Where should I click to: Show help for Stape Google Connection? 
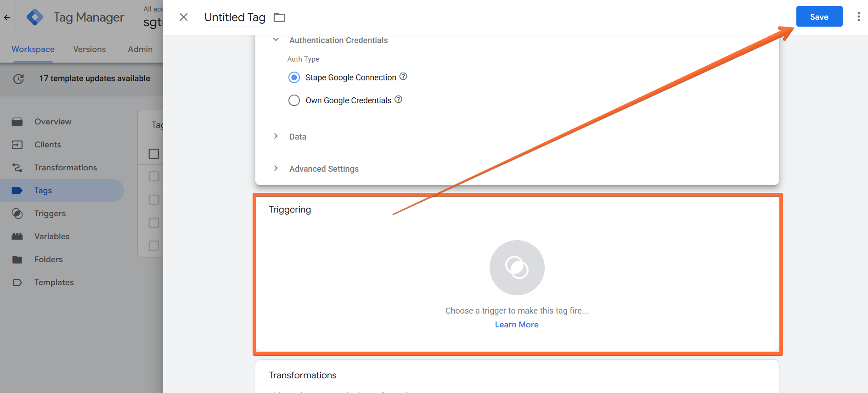403,77
